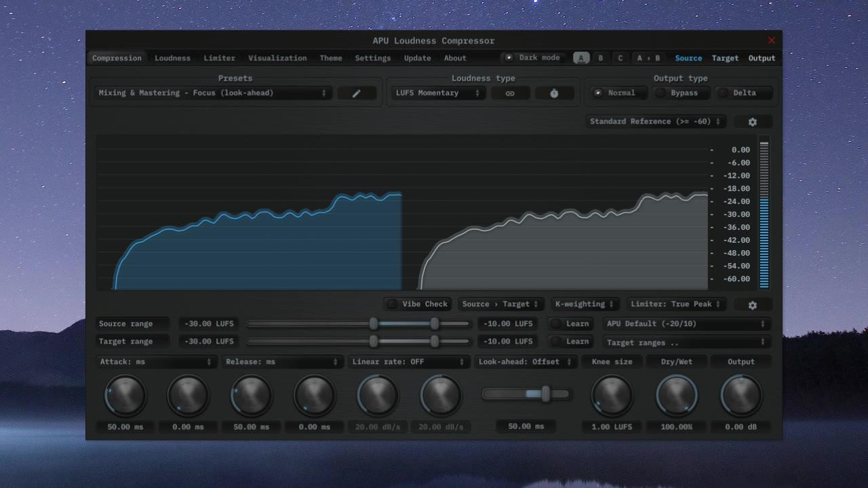Open Release: ms dropdown
Screen dimensions: 868x488
pos(282,362)
